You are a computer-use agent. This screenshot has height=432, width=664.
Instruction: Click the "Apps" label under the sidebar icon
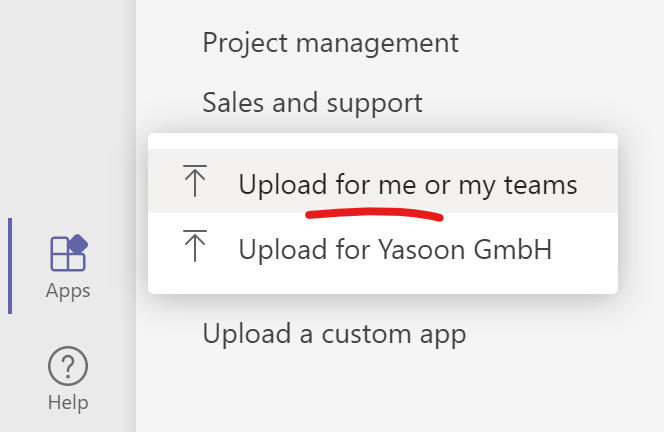(68, 291)
